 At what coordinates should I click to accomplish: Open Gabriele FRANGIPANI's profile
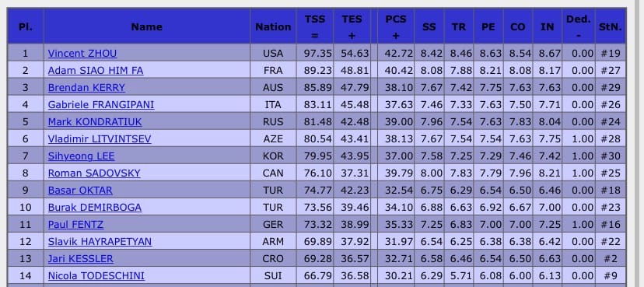[x=101, y=105]
